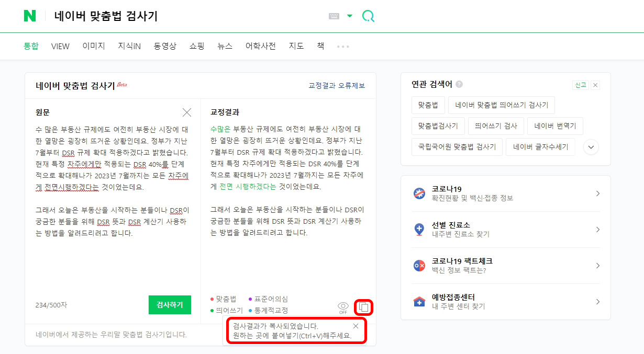This screenshot has height=354, width=644.
Task: Close the 연관 검색어 box
Action: pos(595,85)
